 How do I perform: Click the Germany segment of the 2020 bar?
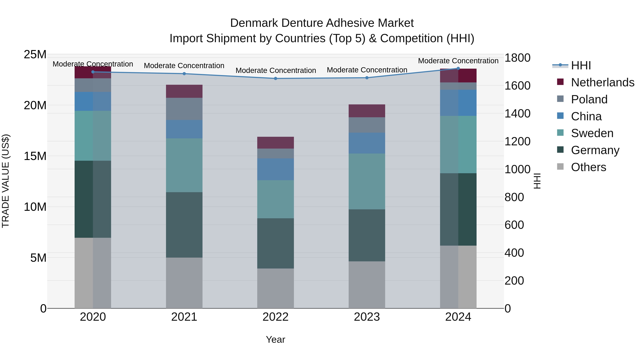pyautogui.click(x=93, y=199)
